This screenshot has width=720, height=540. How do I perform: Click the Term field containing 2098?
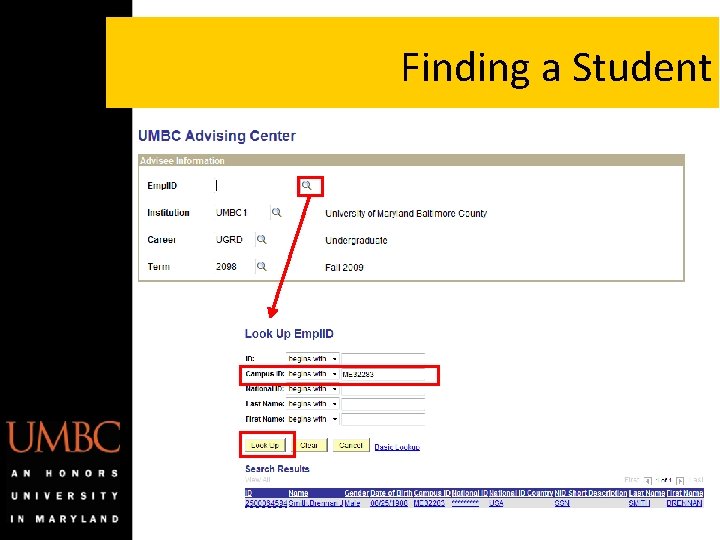coord(234,266)
